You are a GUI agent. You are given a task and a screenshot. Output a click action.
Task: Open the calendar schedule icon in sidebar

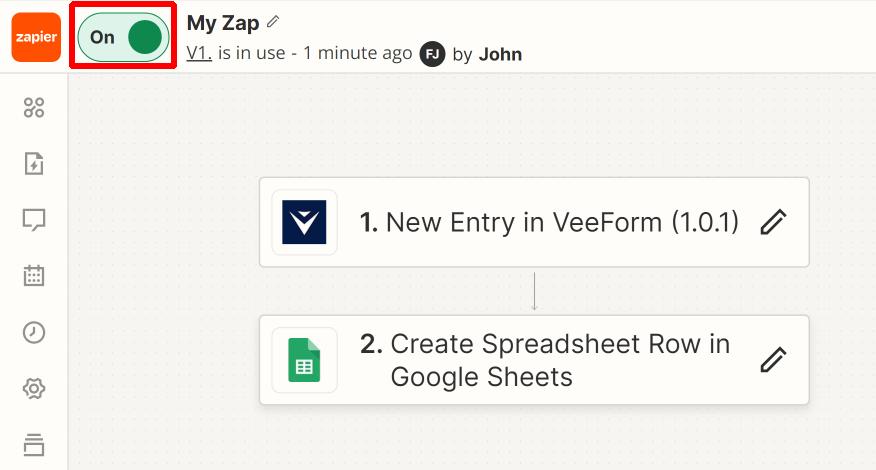(34, 276)
